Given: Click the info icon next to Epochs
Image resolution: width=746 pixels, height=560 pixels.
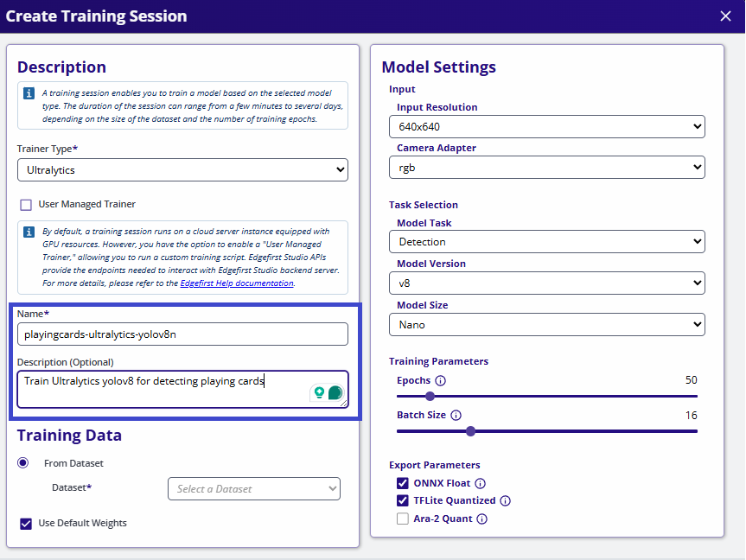Looking at the screenshot, I should (x=440, y=381).
